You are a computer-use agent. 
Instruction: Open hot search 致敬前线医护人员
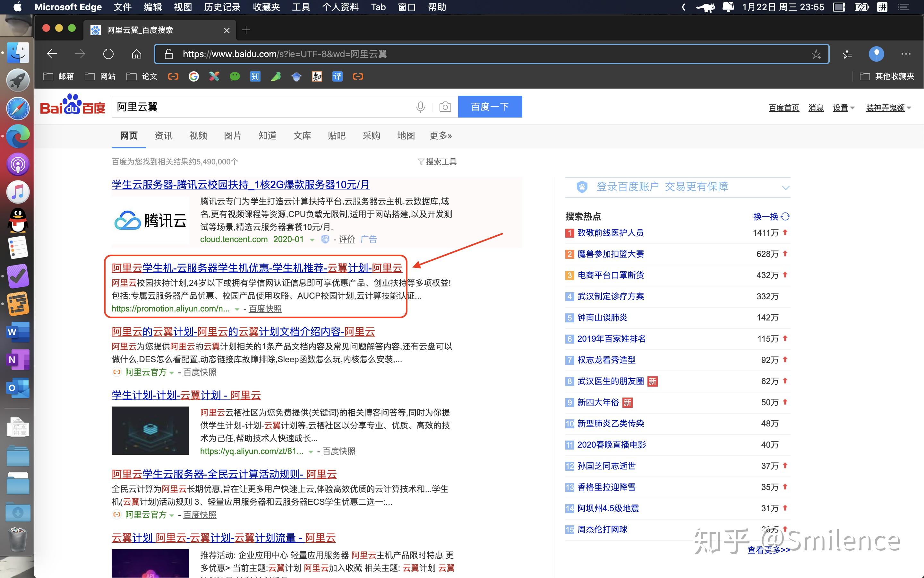610,233
